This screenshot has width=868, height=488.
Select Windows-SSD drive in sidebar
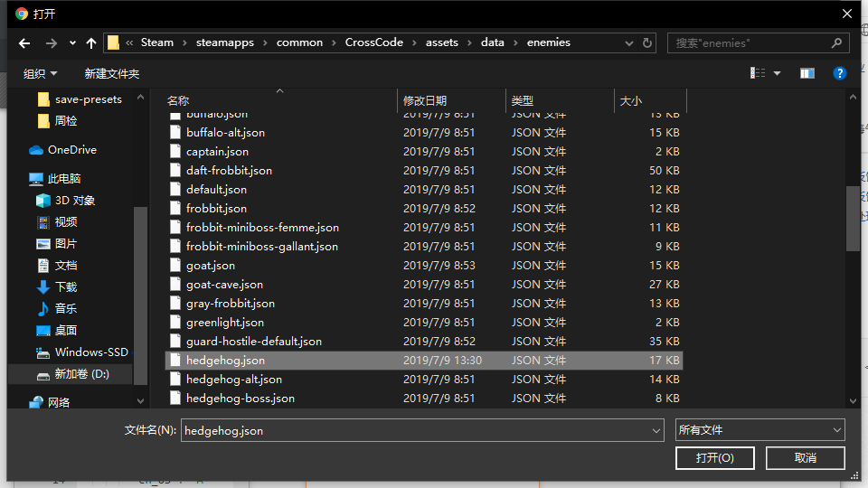(82, 352)
